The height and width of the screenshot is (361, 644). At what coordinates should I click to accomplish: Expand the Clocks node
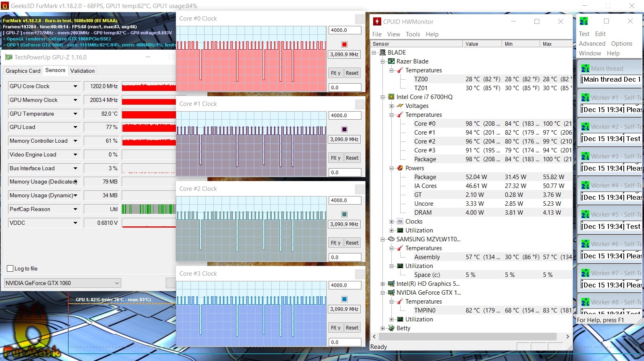coord(391,222)
